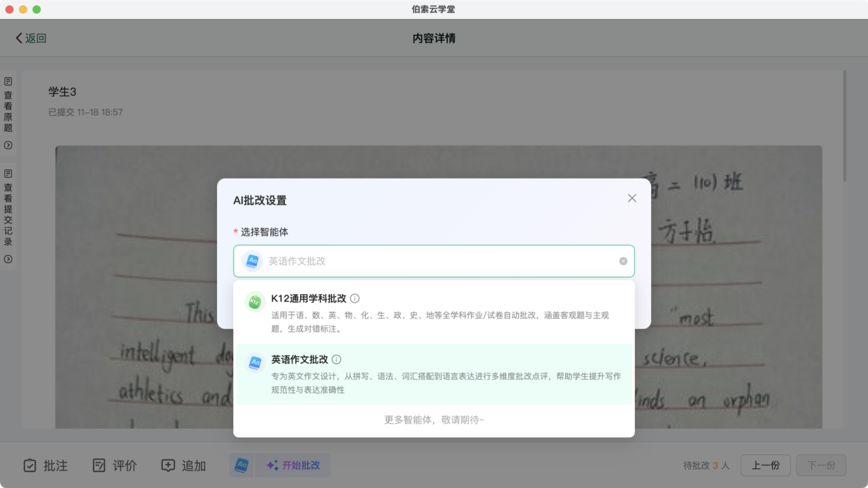Close the AI批改设置 dialog
The width and height of the screenshot is (868, 488).
[632, 198]
